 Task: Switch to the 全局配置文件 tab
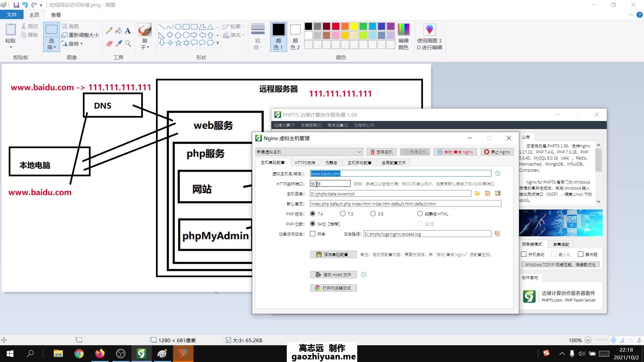click(x=393, y=163)
